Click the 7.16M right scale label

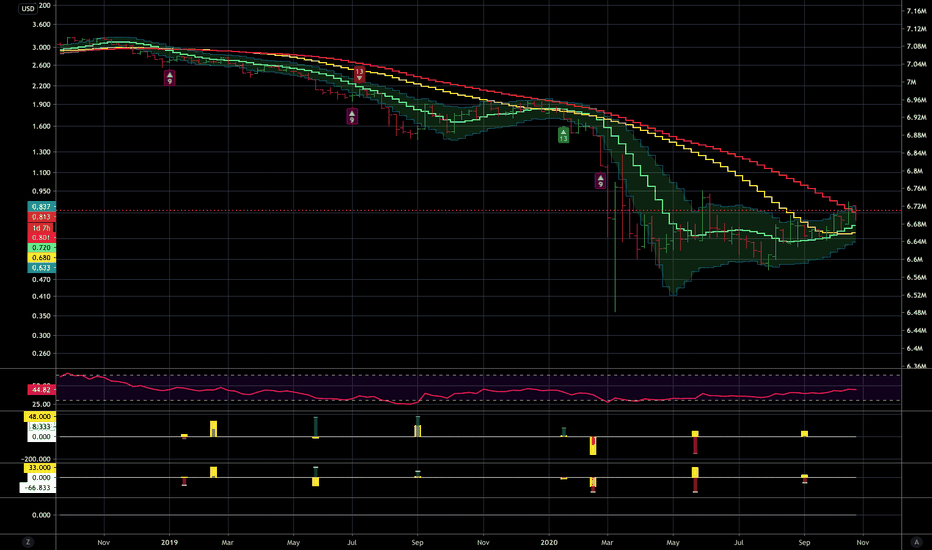[916, 11]
